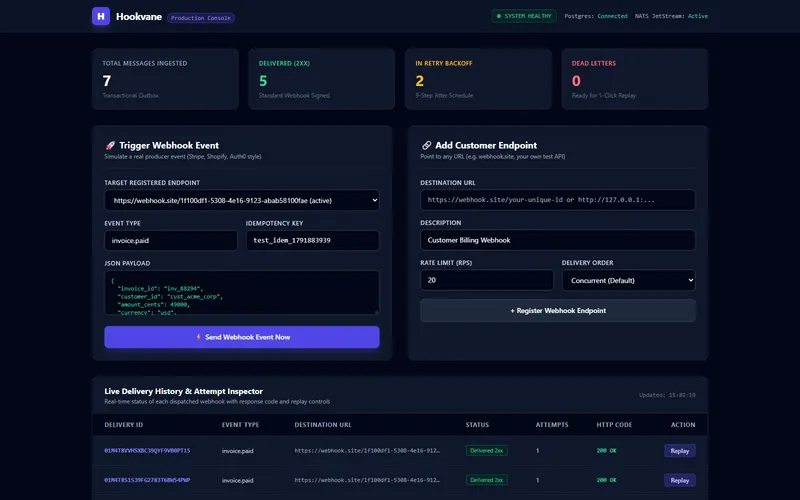Click the Standard Webhook Signed caption

tap(294, 95)
